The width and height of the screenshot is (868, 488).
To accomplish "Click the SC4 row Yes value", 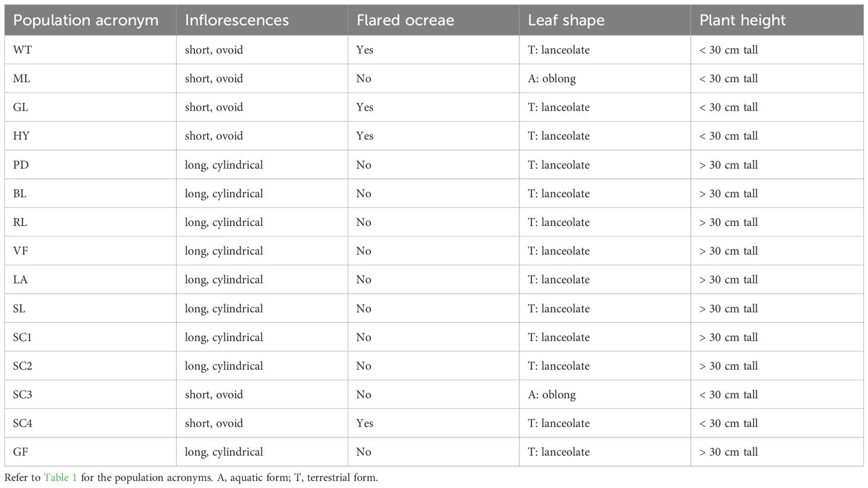I will point(433,423).
